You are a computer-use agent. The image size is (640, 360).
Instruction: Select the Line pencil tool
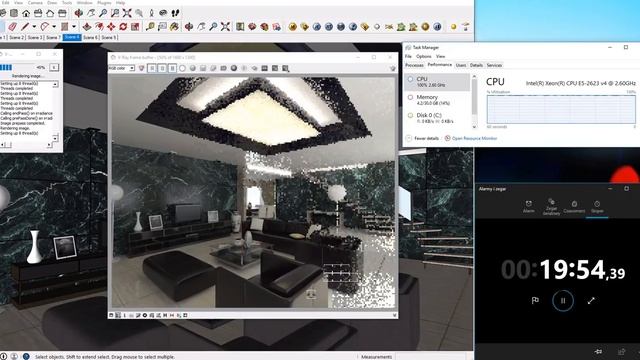(25, 27)
